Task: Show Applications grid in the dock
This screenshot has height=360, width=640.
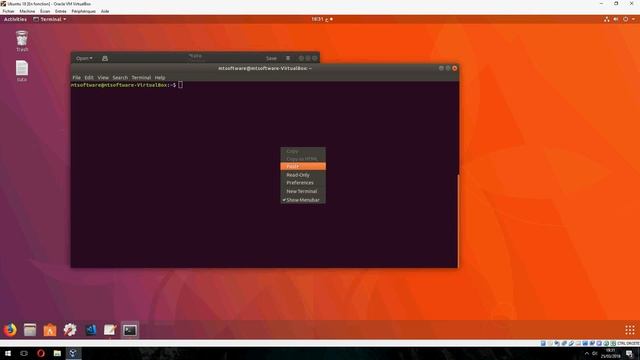Action: click(x=630, y=330)
